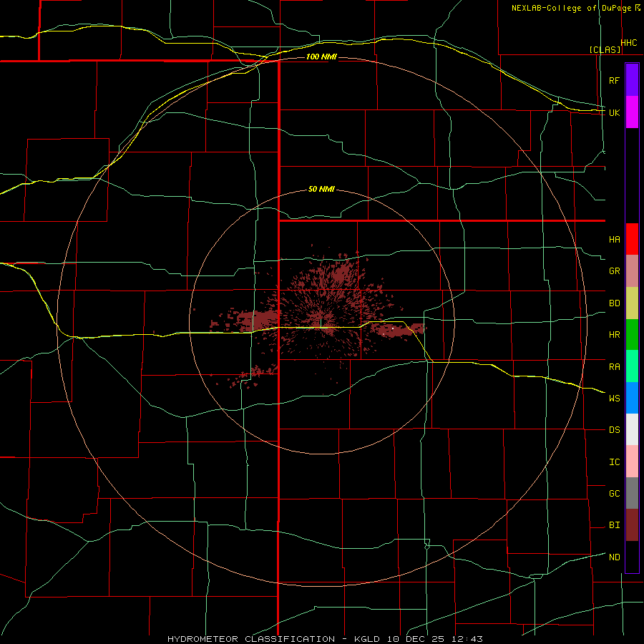
Task: Click the RA light green legend block
Action: (x=632, y=366)
